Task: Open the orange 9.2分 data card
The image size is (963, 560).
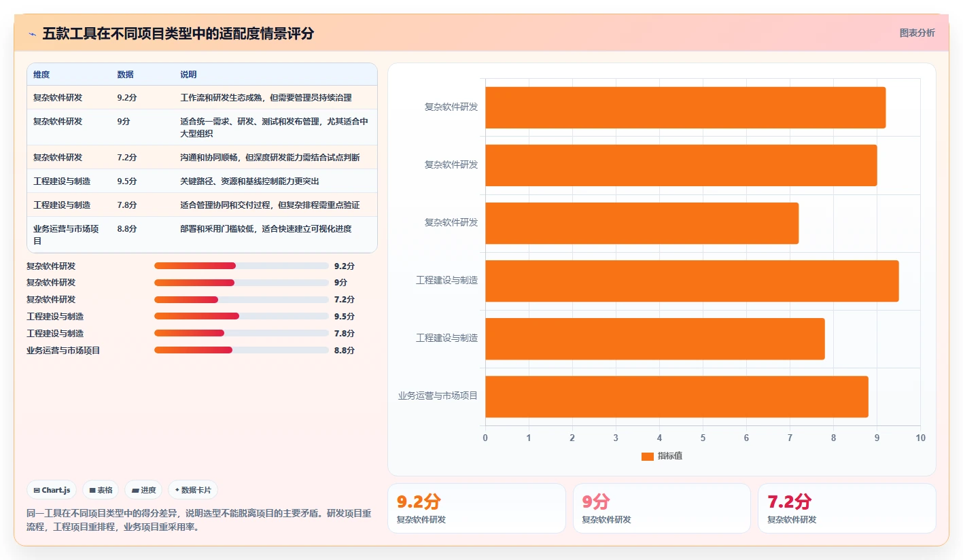Action: [x=476, y=508]
